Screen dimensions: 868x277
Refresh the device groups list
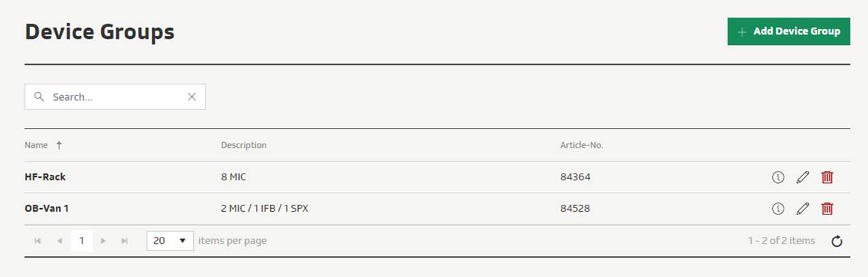[x=837, y=241]
